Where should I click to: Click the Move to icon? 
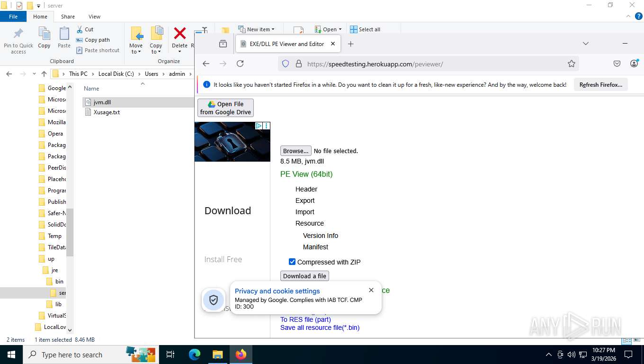coord(136,34)
